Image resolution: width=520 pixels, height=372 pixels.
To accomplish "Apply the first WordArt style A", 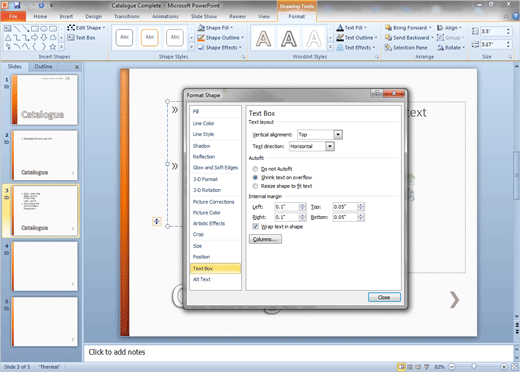I will (x=263, y=38).
